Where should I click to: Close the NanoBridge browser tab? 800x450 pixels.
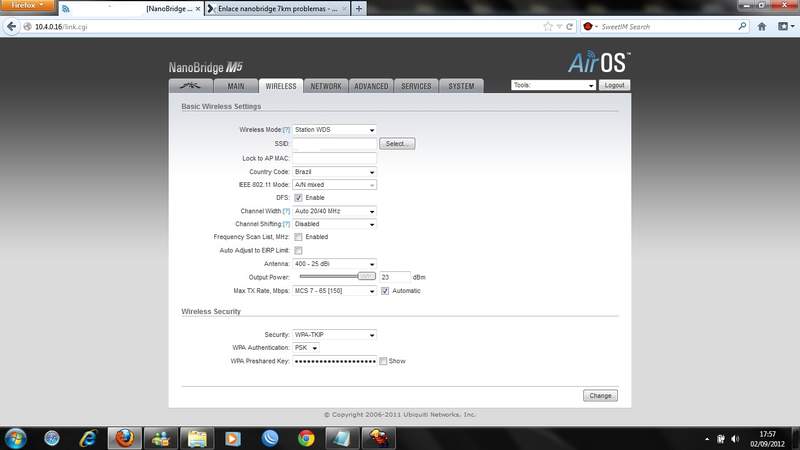pos(198,9)
